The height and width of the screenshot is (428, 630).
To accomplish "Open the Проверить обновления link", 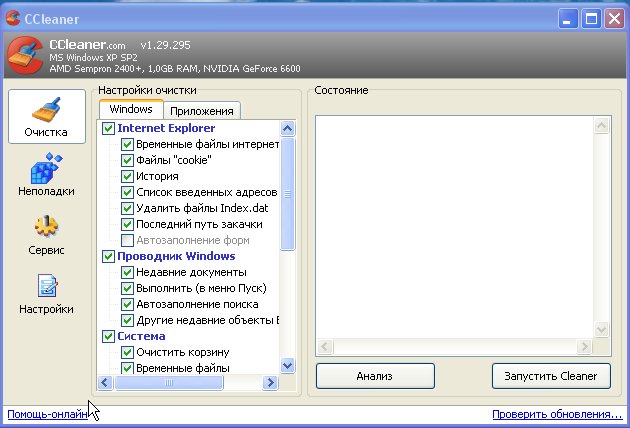I will [x=557, y=414].
